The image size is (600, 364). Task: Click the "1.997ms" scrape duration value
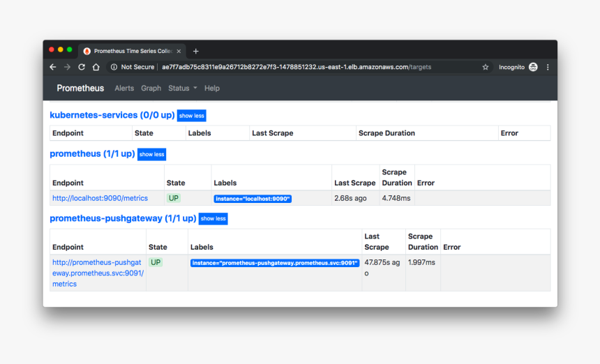pyautogui.click(x=421, y=262)
